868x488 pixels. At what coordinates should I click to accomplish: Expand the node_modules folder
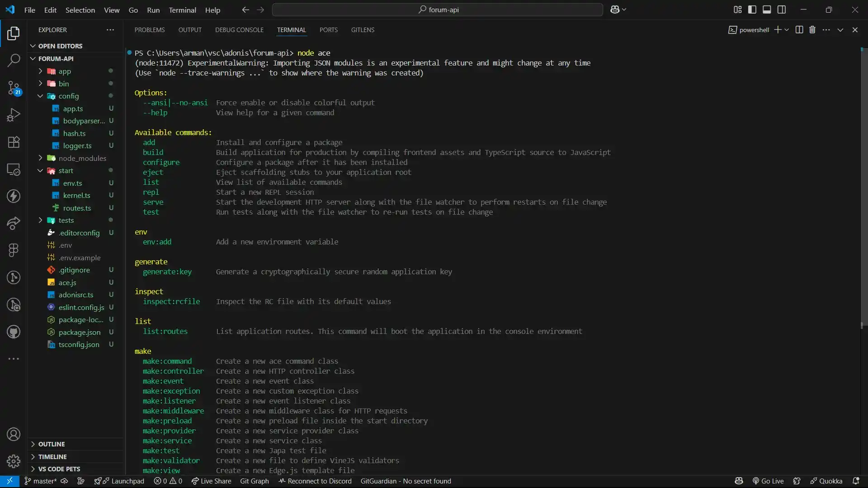pyautogui.click(x=75, y=158)
